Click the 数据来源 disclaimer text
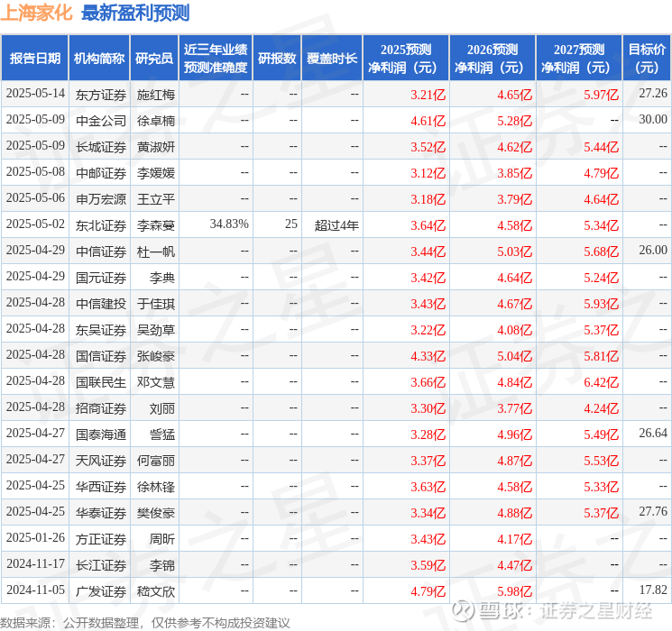The width and height of the screenshot is (672, 631). (145, 622)
